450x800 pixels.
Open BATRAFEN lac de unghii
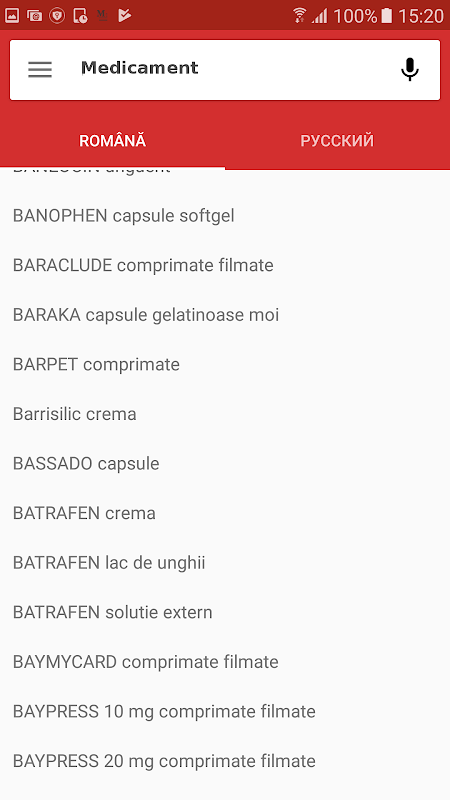(225, 563)
